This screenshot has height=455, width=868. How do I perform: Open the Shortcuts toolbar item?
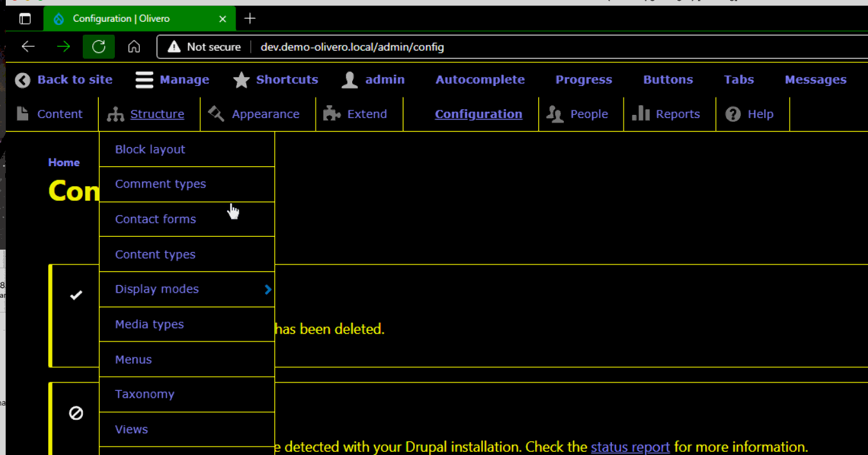tap(287, 80)
